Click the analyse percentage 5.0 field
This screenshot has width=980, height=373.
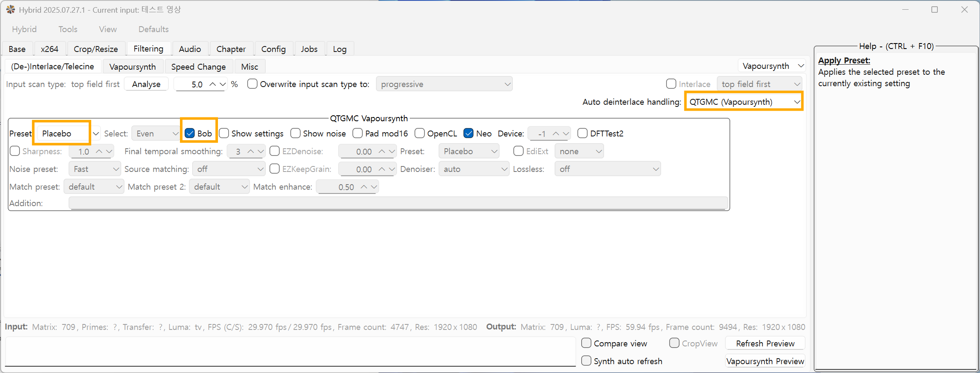click(201, 84)
